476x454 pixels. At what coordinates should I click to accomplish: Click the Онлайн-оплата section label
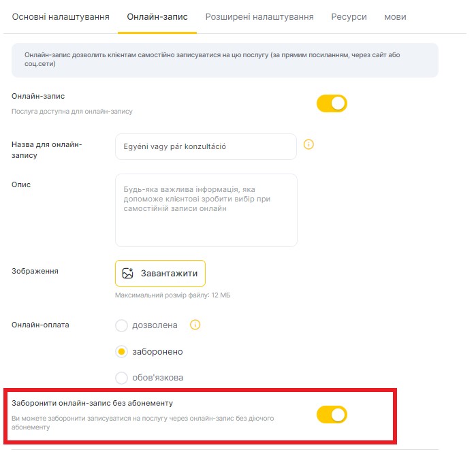[40, 325]
